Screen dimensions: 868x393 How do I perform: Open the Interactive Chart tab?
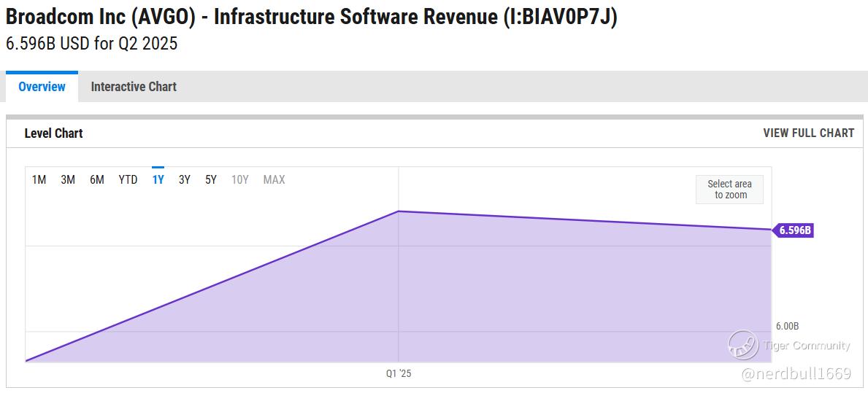click(x=134, y=87)
